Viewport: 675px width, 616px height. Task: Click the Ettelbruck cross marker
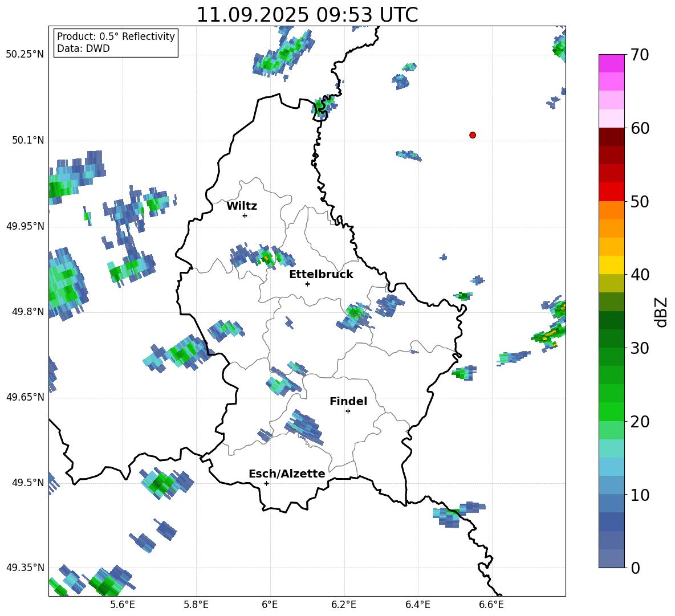(x=307, y=284)
